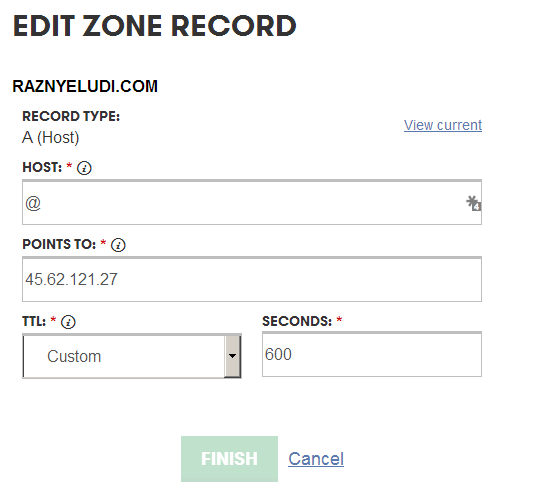Open the TTL Custom dropdown
Viewport: 547px width, 501px height.
132,356
